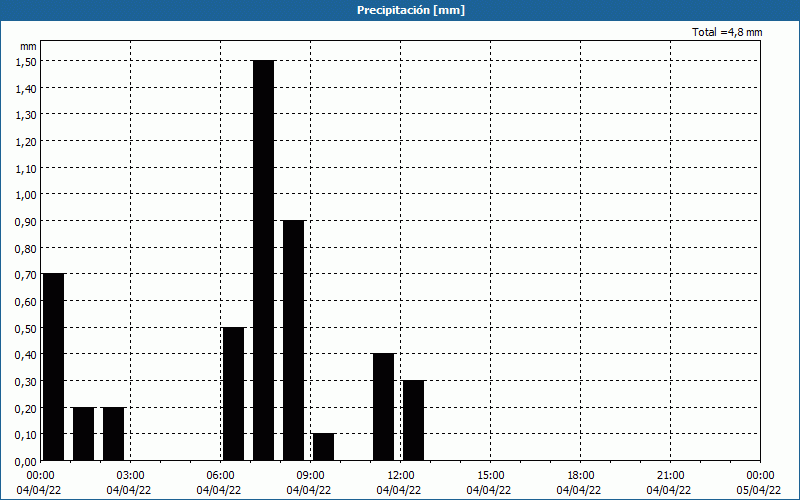Viewport: 800px width, 500px height.
Task: Select the 0,20 mm bar after 01:00
Action: (x=84, y=434)
